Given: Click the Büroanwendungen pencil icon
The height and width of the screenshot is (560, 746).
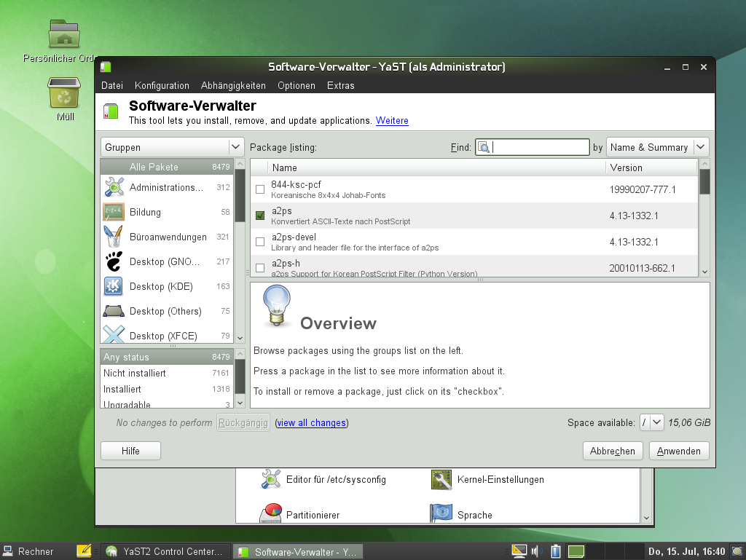Looking at the screenshot, I should [112, 237].
